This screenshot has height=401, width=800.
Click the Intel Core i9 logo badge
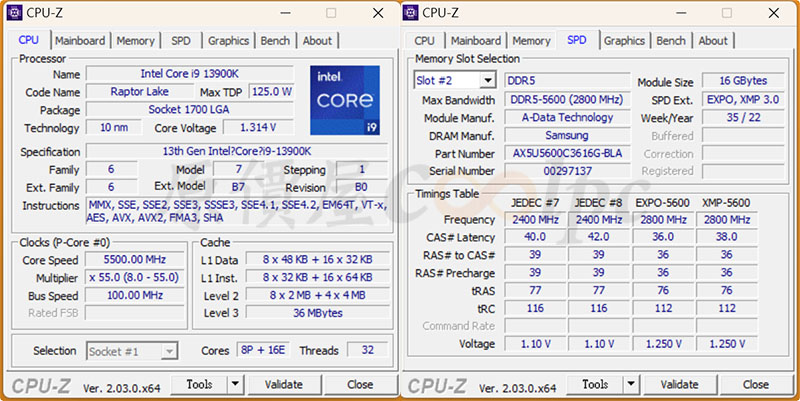345,100
